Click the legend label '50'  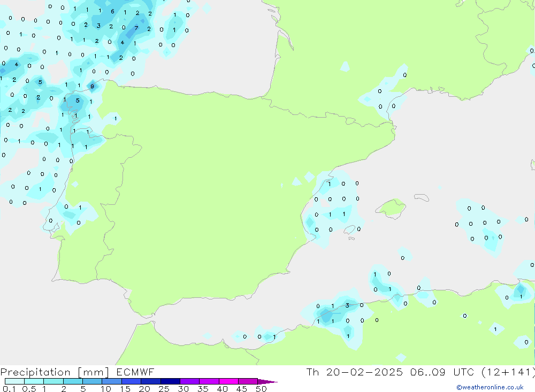(261, 389)
